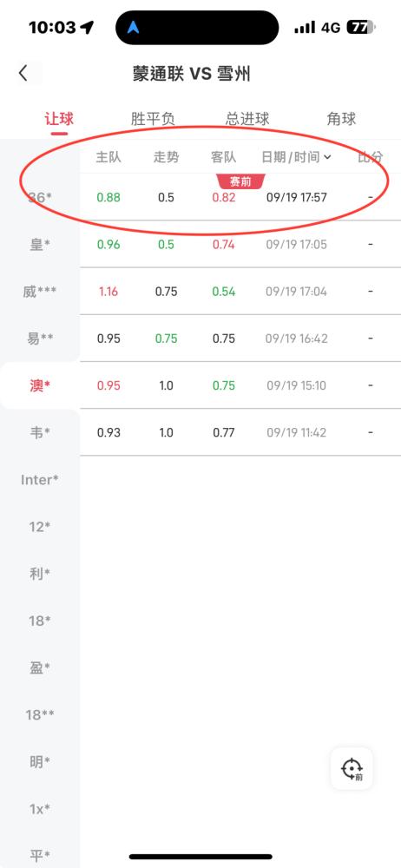Switch to the 胜平负 tab
The image size is (401, 868).
click(x=153, y=119)
